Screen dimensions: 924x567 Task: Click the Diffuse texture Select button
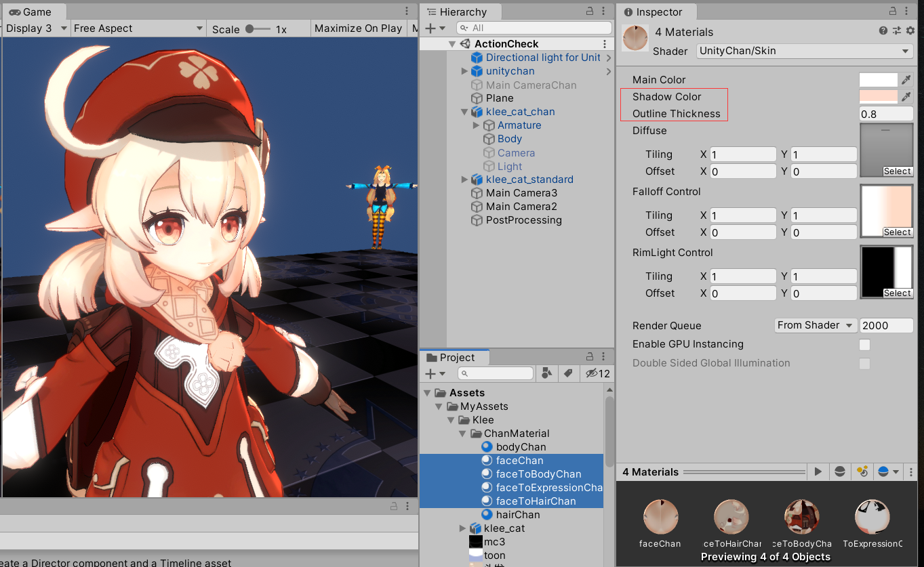tap(897, 171)
